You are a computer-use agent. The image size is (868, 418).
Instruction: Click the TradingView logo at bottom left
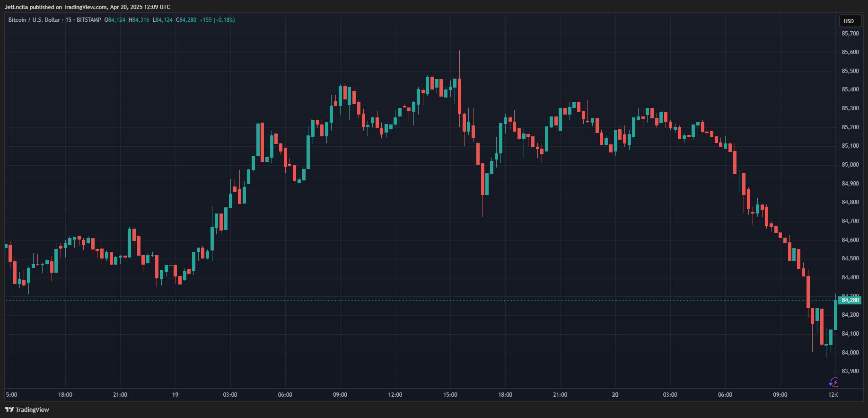(27, 409)
